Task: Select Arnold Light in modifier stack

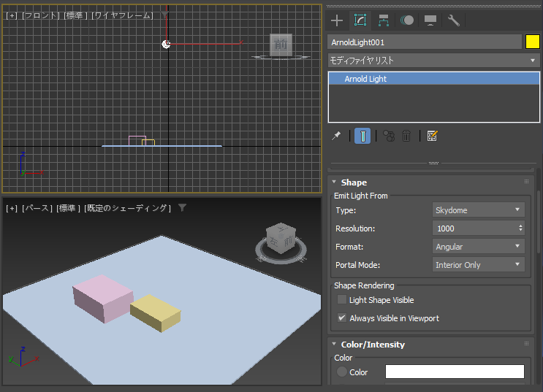Action: pos(433,79)
